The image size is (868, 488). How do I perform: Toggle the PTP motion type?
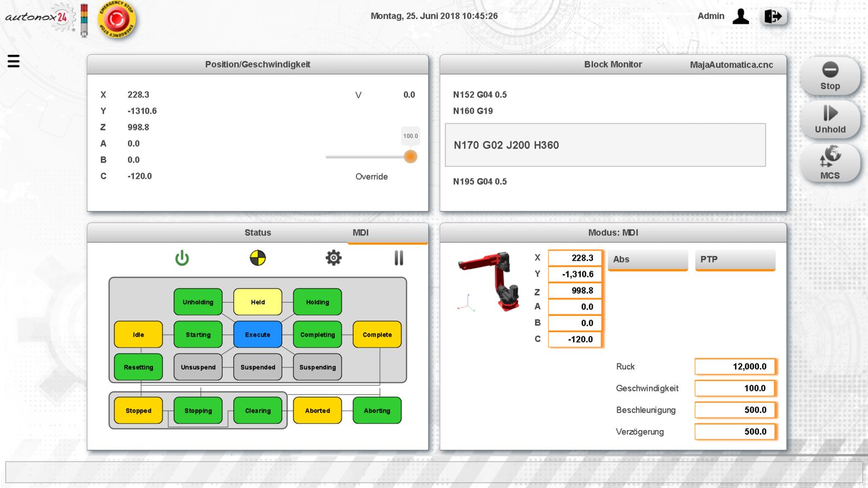tap(735, 260)
